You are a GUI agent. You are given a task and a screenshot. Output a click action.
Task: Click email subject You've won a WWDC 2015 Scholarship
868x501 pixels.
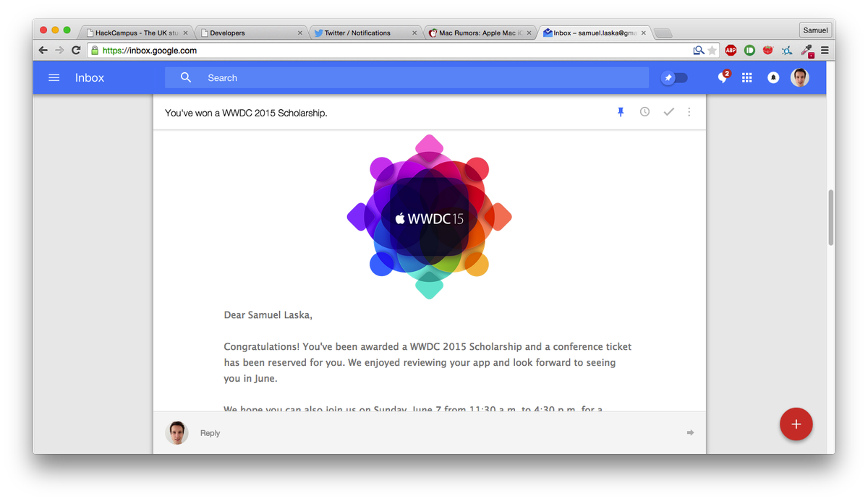pos(246,113)
